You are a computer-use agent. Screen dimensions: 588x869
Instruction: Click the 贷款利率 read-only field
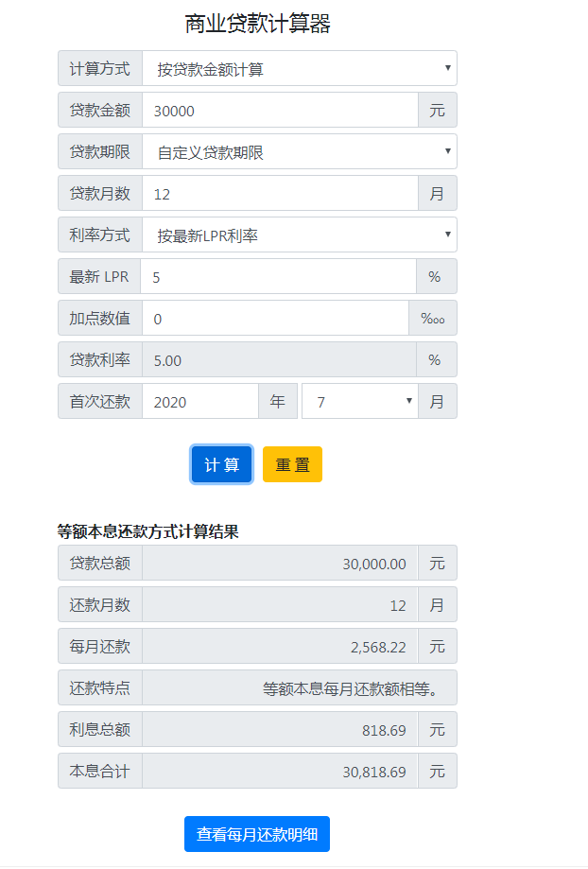278,360
